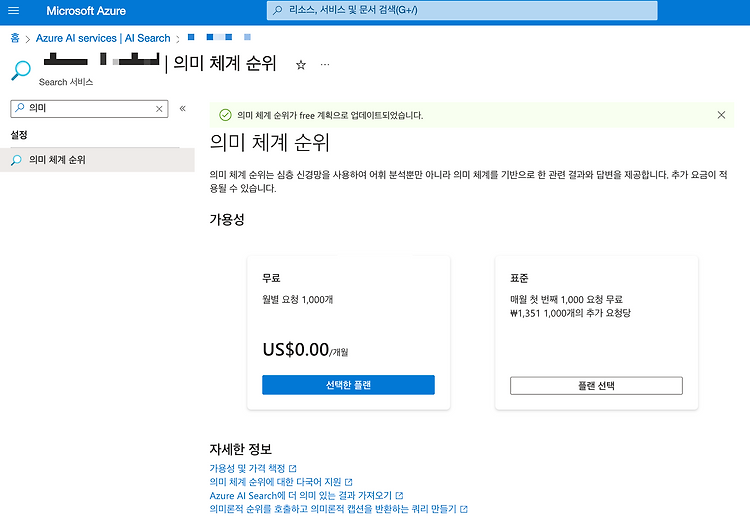Click the US$0.00 price text
The image size is (750, 522).
(296, 350)
